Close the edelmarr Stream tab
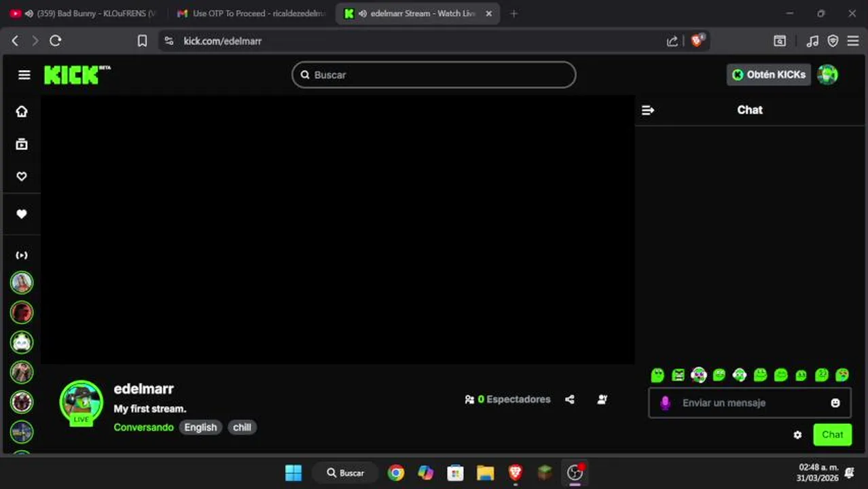Image resolution: width=868 pixels, height=489 pixels. pos(489,14)
